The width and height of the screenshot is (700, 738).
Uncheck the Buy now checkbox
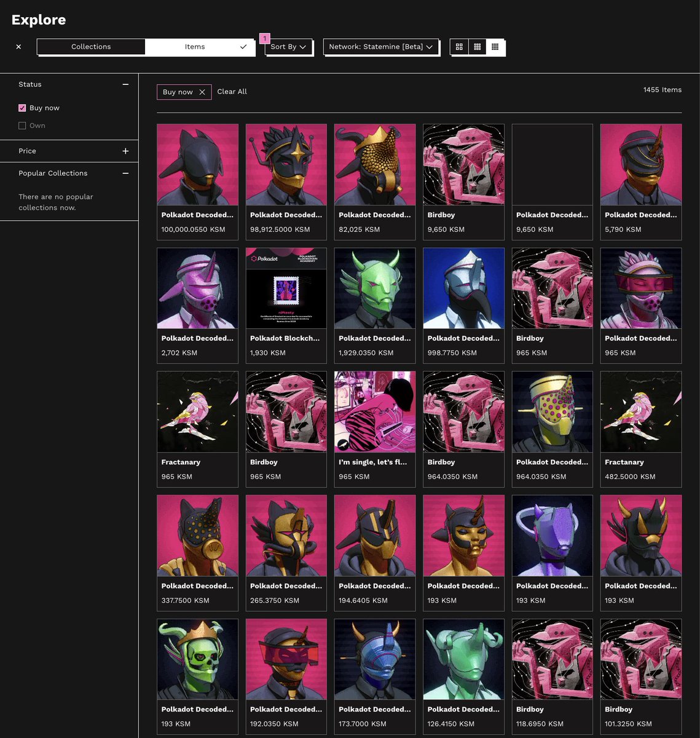[22, 108]
